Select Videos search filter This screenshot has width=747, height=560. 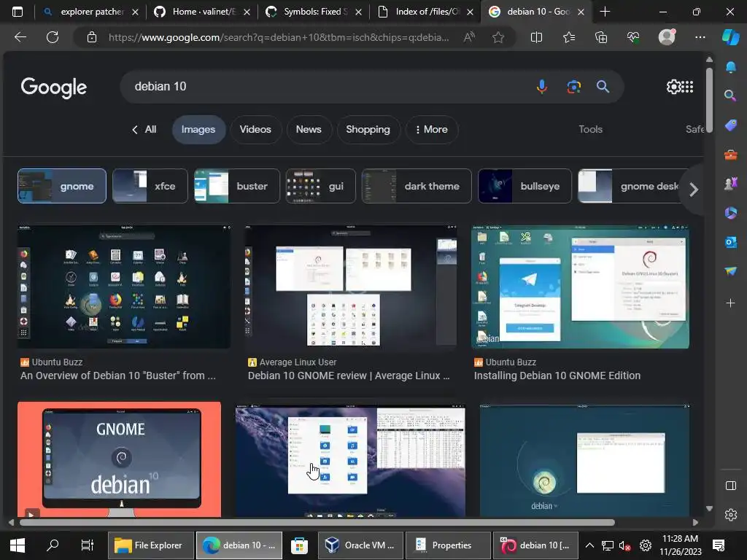pyautogui.click(x=255, y=130)
